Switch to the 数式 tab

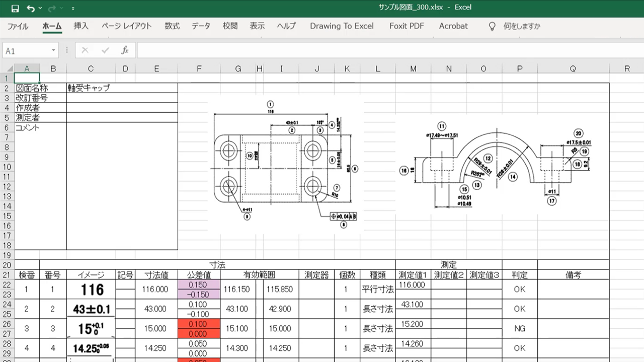coord(172,26)
